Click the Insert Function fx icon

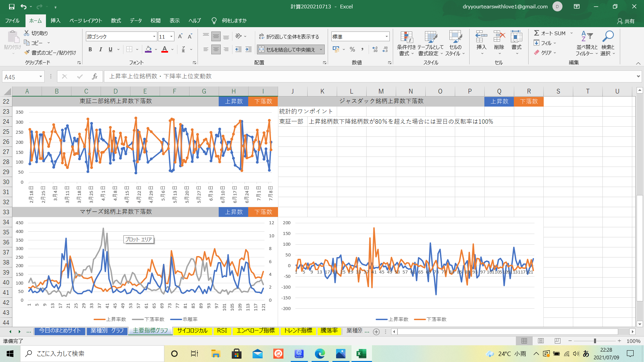click(95, 76)
